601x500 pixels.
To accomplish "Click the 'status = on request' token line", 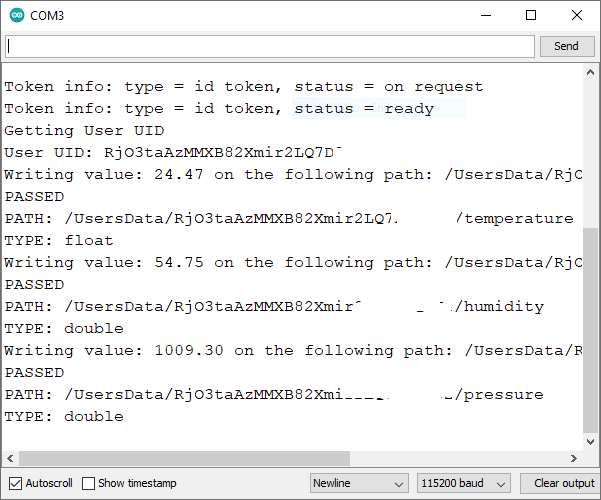I will (x=244, y=87).
